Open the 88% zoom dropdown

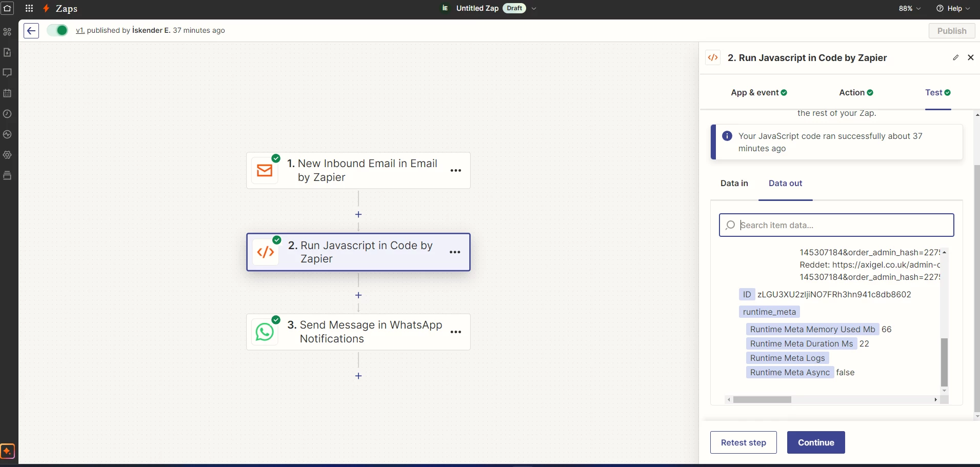910,8
